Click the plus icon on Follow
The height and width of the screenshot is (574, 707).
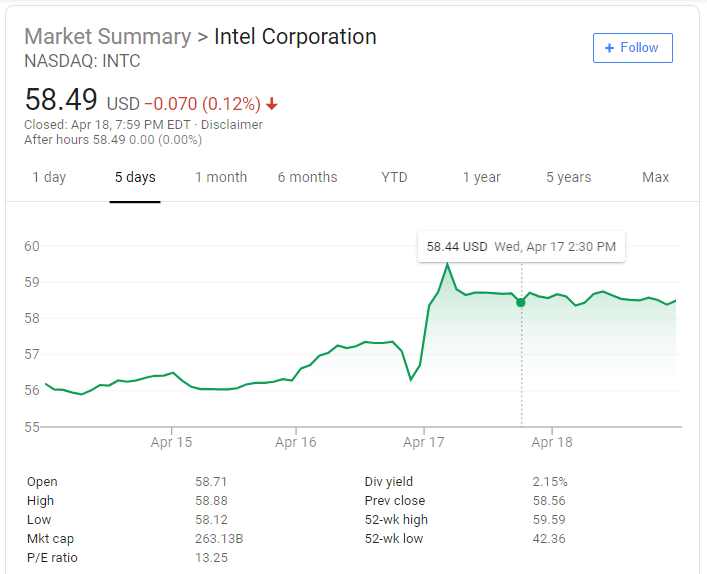609,48
